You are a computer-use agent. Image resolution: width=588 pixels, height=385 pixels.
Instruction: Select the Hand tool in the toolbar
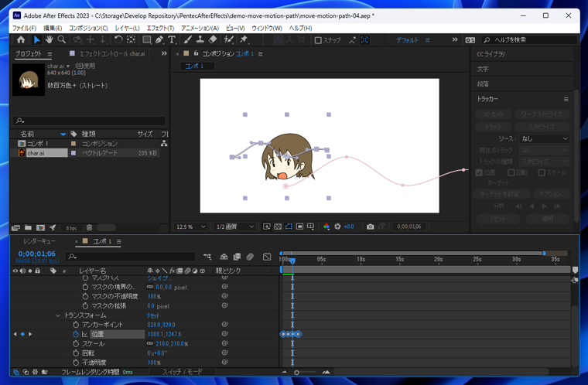49,40
